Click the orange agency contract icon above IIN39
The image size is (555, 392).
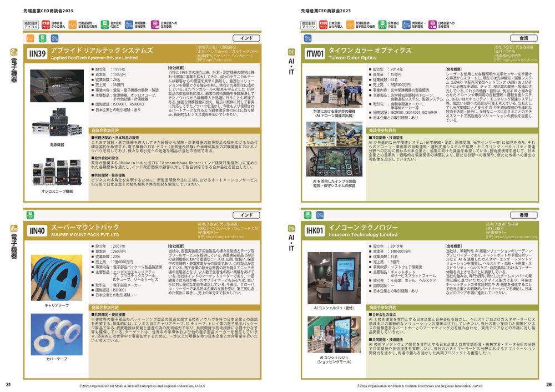pyautogui.click(x=29, y=38)
